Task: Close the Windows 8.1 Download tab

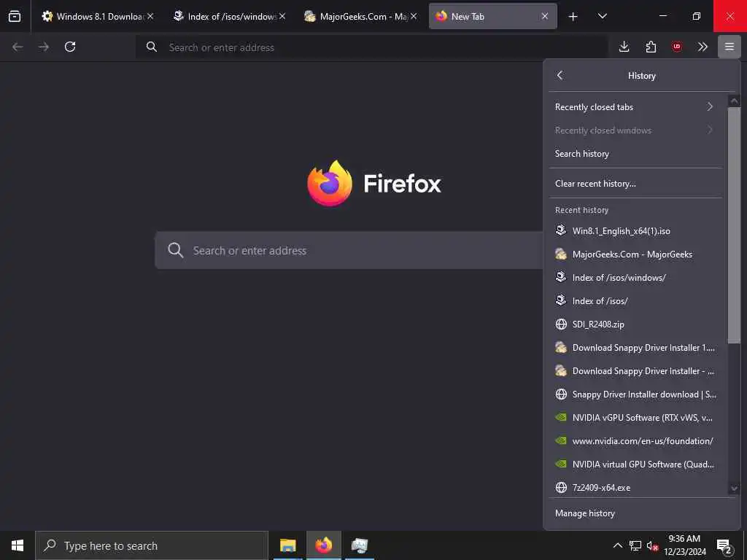Action: click(150, 16)
